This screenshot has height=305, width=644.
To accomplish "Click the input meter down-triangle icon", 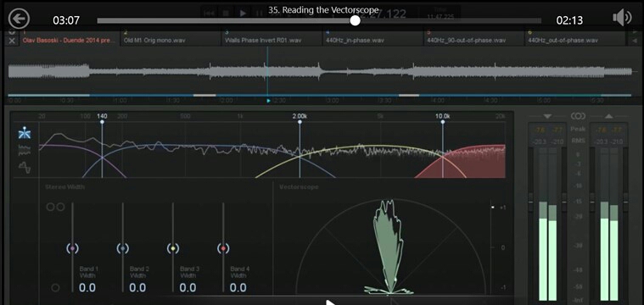I will coord(547,117).
